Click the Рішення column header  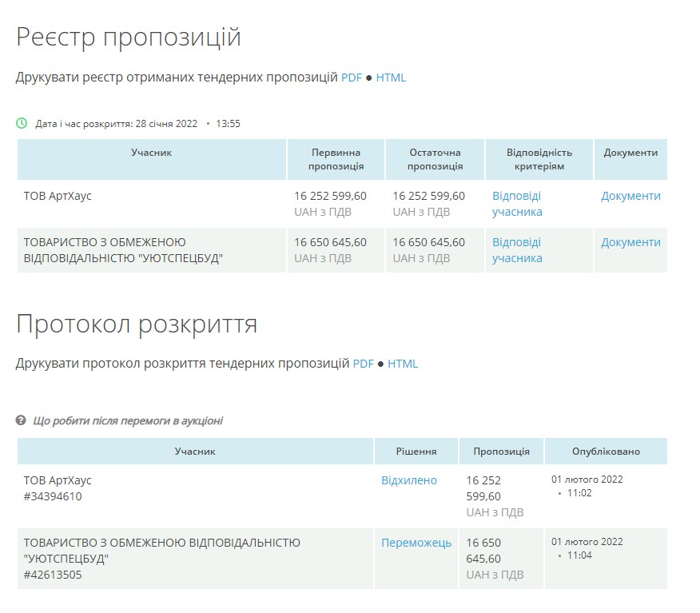coord(416,452)
